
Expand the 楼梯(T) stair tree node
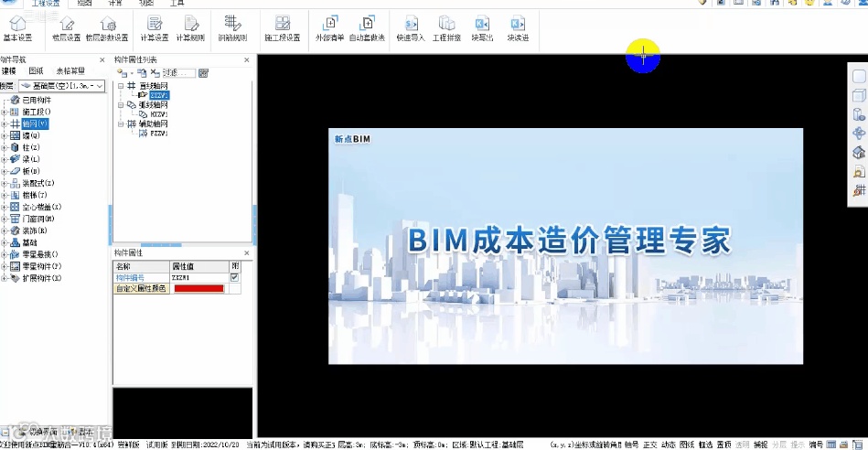[4, 195]
